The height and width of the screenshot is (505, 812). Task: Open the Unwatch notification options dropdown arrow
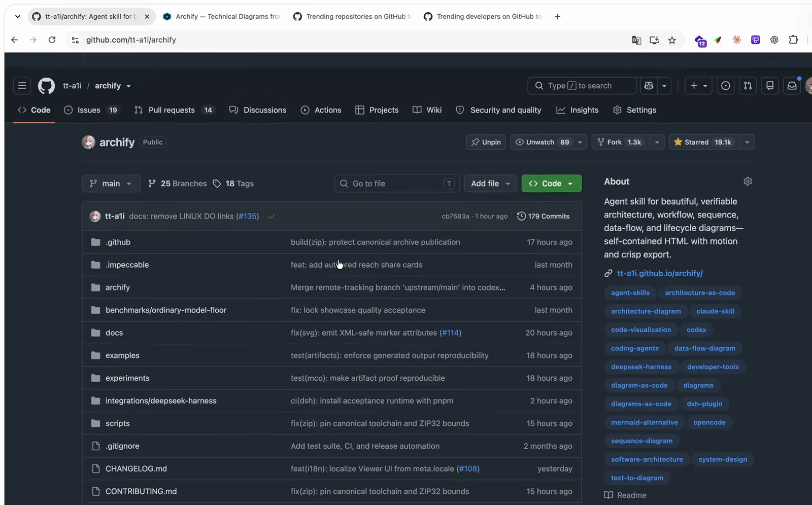click(x=580, y=142)
